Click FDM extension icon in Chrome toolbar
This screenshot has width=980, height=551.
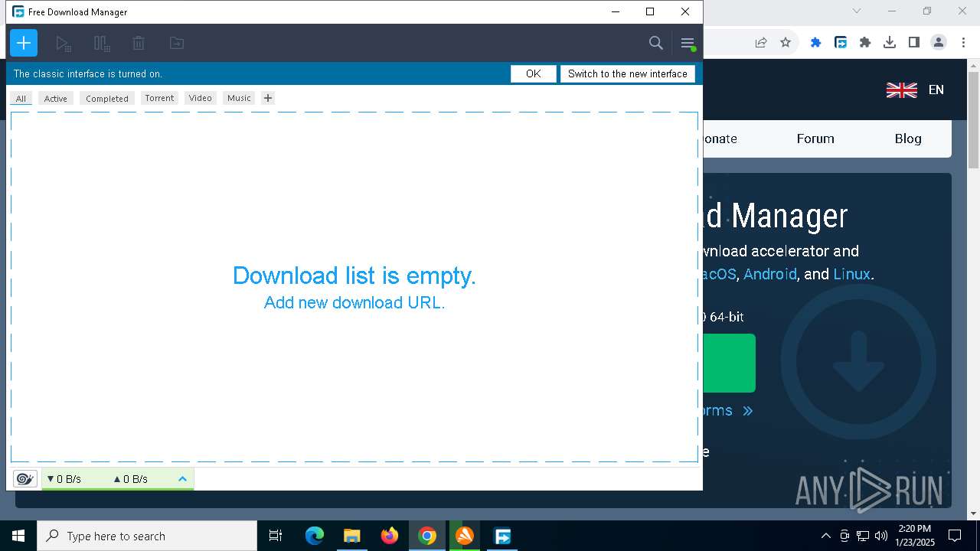(x=841, y=43)
